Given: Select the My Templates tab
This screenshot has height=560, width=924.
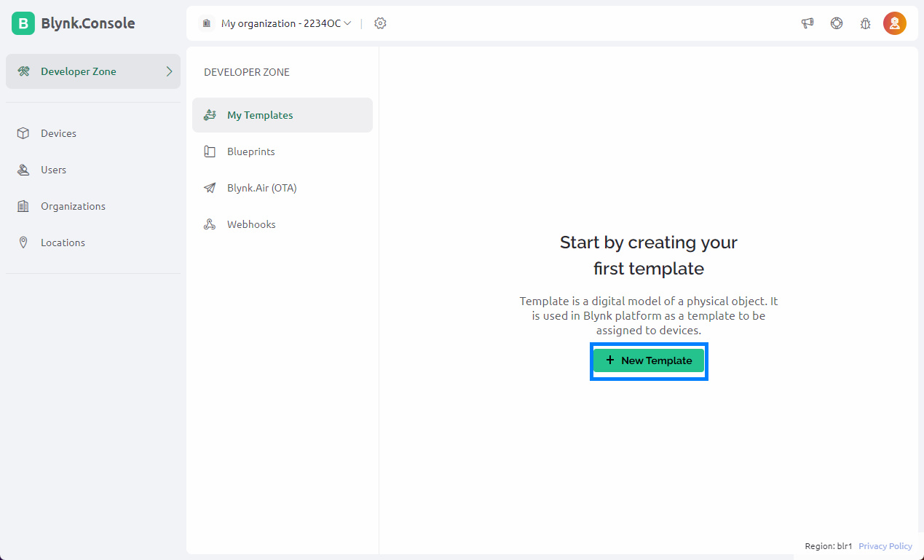Looking at the screenshot, I should pyautogui.click(x=283, y=115).
